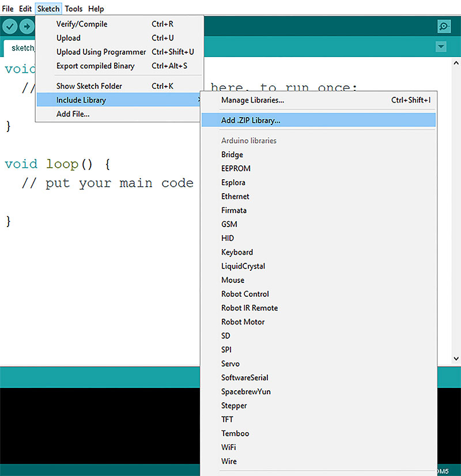This screenshot has width=461, height=476.
Task: Click the Upload arrow toolbar icon
Action: point(27,27)
